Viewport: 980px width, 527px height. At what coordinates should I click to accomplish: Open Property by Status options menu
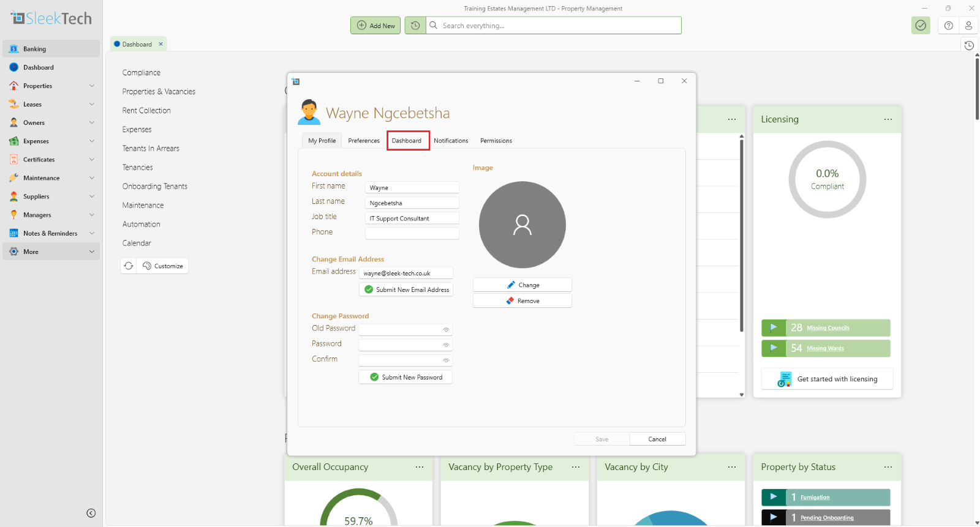888,467
